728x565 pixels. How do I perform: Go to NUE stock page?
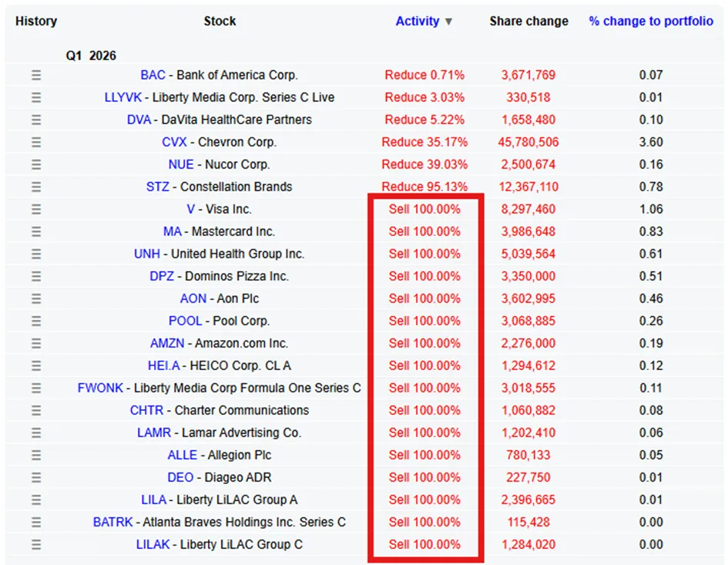pyautogui.click(x=181, y=164)
